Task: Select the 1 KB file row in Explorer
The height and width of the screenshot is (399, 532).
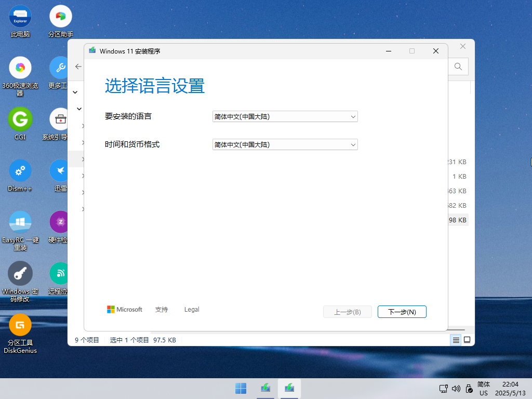Action: click(458, 177)
